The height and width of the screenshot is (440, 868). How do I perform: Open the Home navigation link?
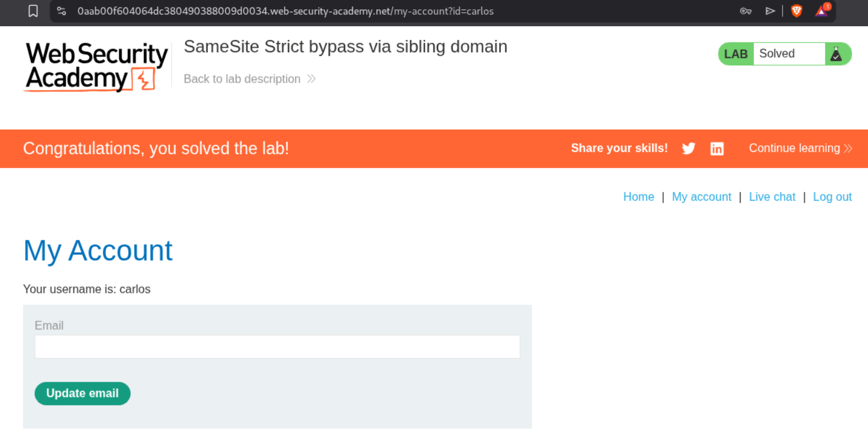point(639,197)
